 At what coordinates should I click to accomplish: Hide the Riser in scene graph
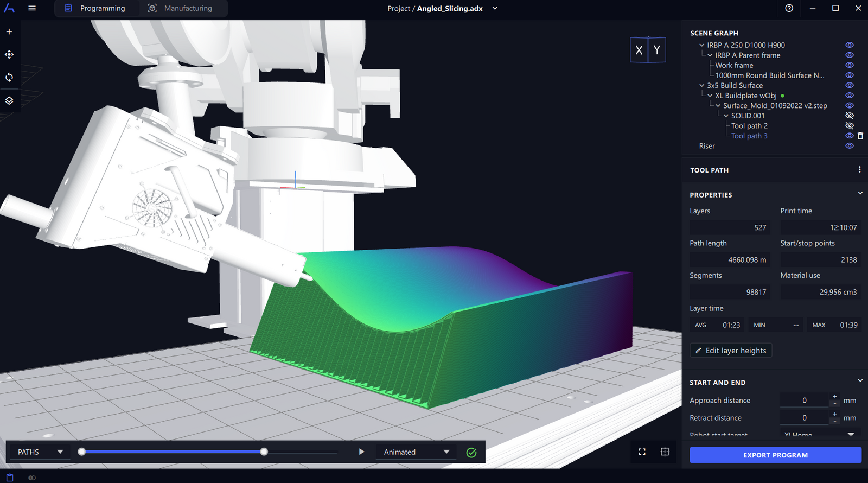tap(850, 146)
